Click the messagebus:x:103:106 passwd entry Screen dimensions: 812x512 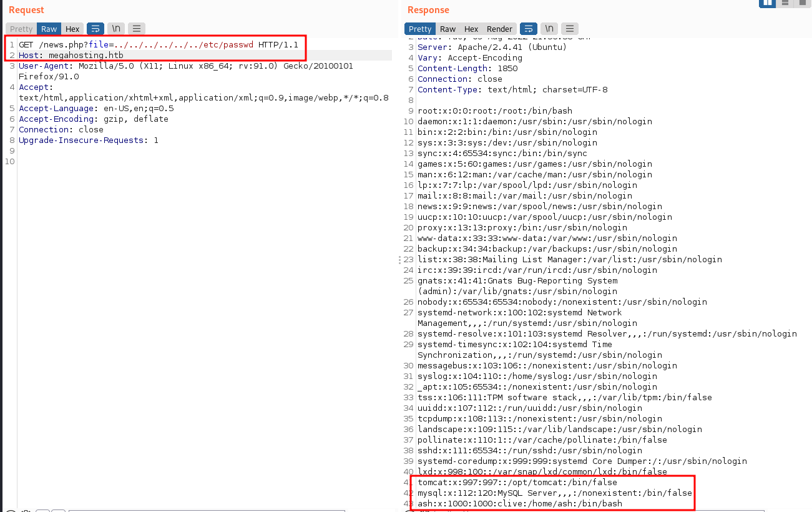click(547, 366)
